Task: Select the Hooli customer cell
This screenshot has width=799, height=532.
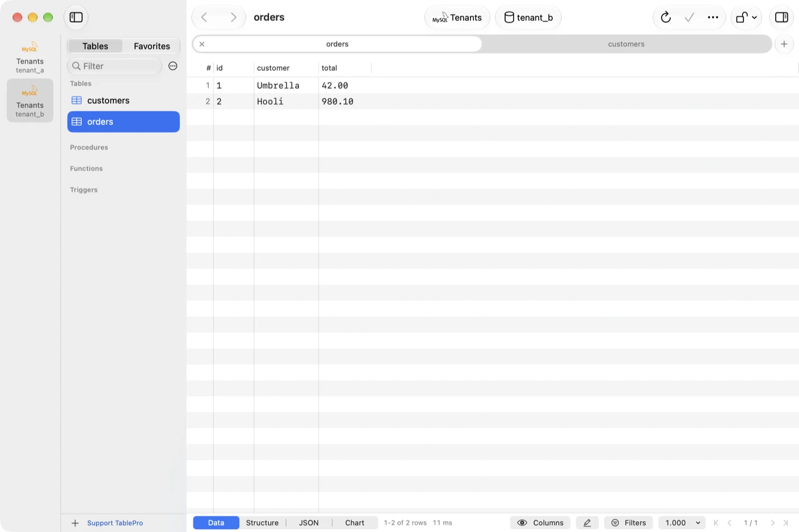Action: pos(286,102)
